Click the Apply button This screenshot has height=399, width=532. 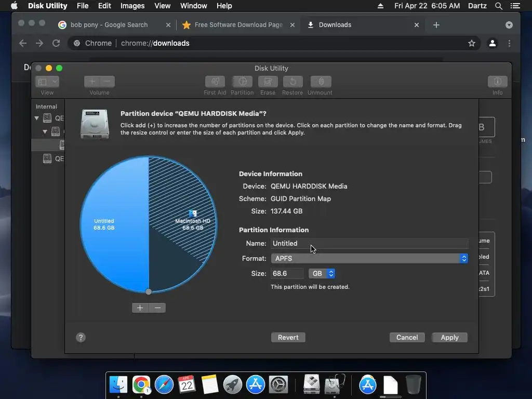coord(449,337)
